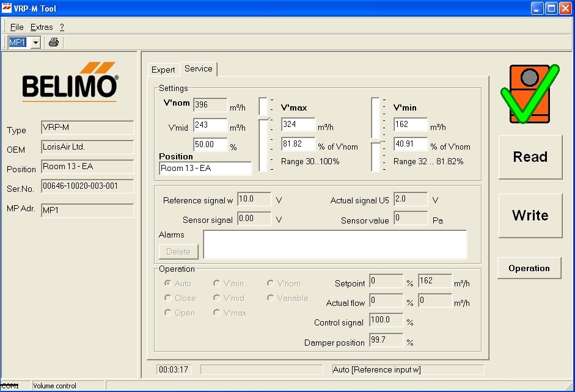575x392 pixels.
Task: Select the Close operation radio button
Action: (168, 298)
